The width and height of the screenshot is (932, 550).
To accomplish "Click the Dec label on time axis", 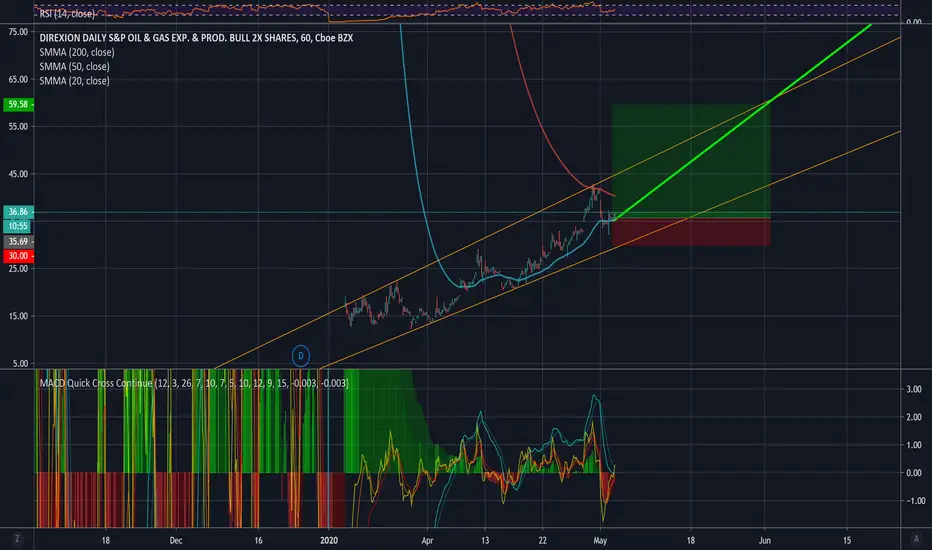I will 175,540.
